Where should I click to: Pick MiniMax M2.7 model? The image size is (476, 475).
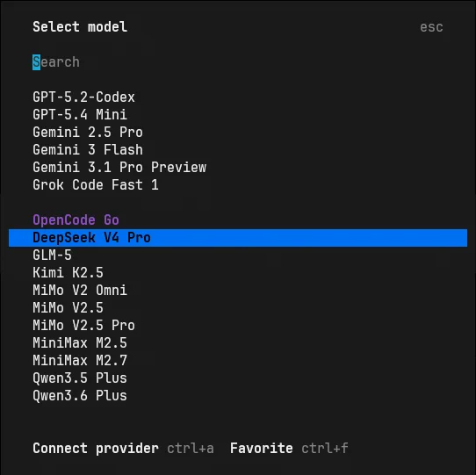click(x=238, y=361)
